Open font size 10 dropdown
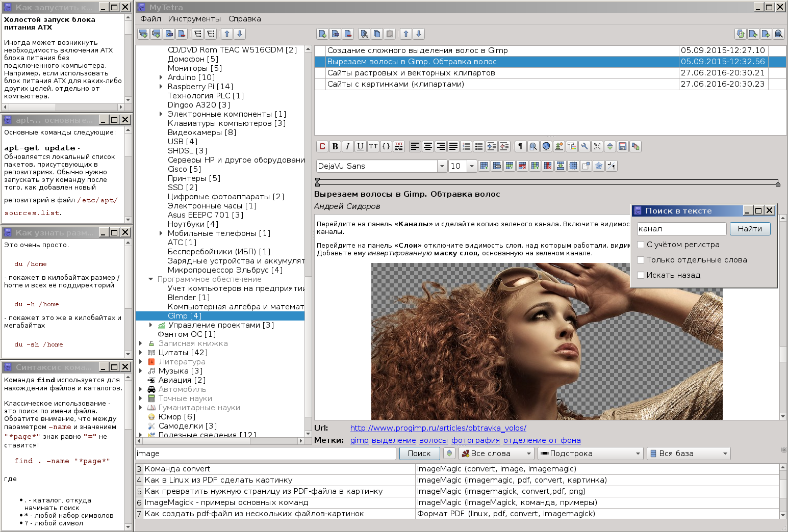This screenshot has height=532, width=788. (x=472, y=166)
